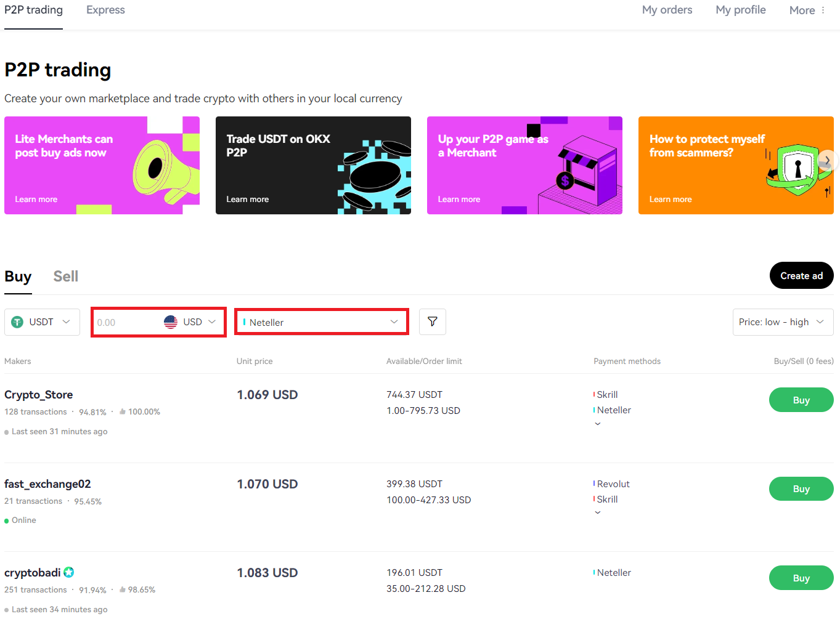The width and height of the screenshot is (840, 619).
Task: Click the green Online status dot for fast_exchange02
Action: (x=7, y=520)
